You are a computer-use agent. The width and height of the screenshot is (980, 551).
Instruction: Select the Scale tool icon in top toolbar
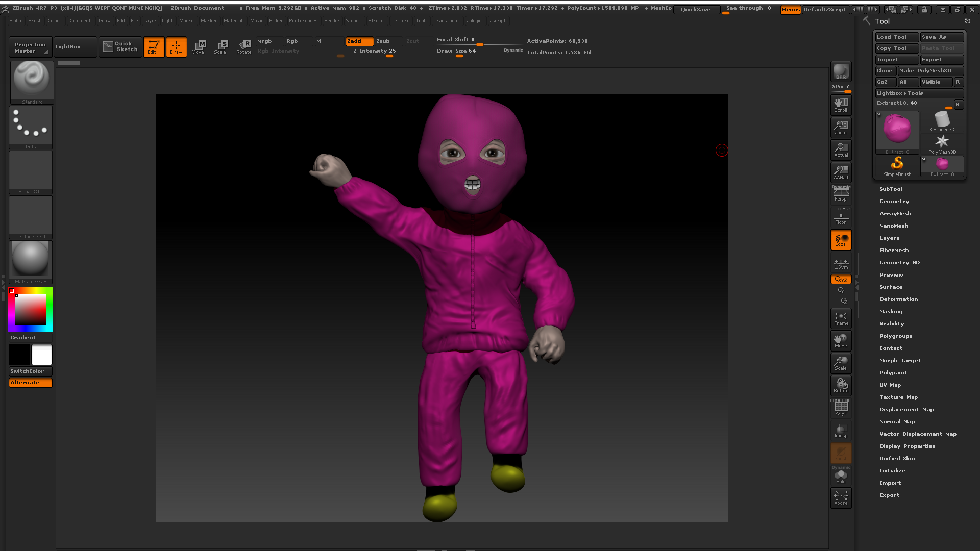(220, 46)
